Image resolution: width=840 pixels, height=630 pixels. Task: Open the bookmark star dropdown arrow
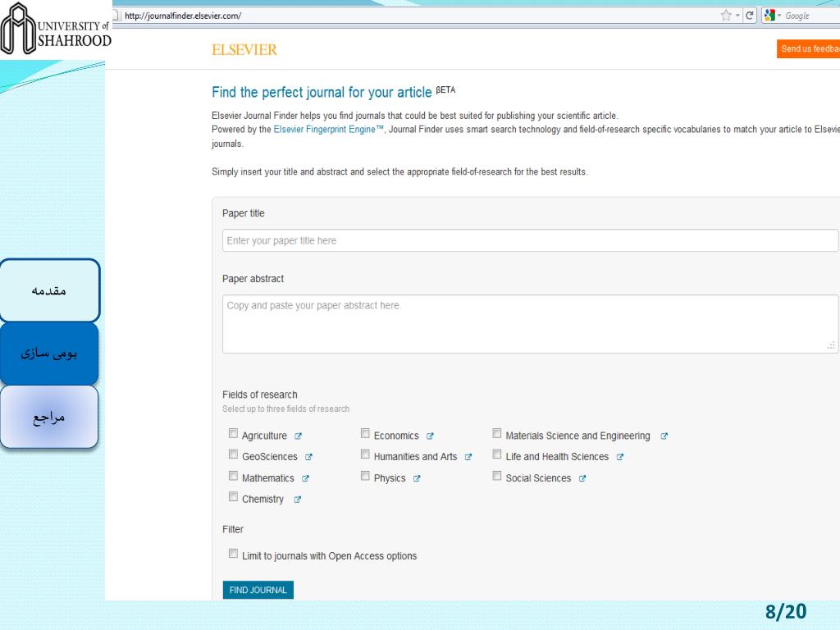[737, 16]
